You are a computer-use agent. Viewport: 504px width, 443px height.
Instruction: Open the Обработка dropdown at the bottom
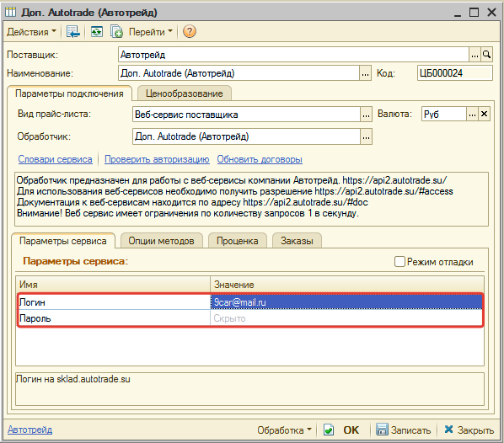tap(284, 430)
